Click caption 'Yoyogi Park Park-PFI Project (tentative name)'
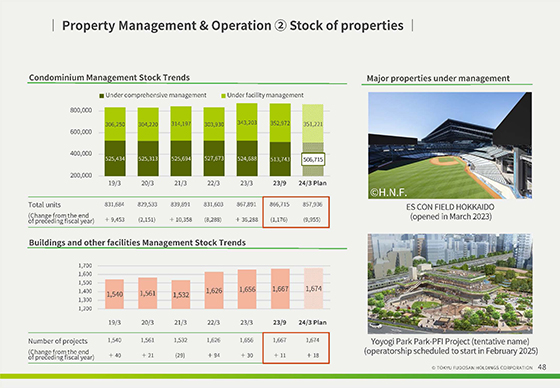The height and width of the screenshot is (388, 560). [x=450, y=341]
